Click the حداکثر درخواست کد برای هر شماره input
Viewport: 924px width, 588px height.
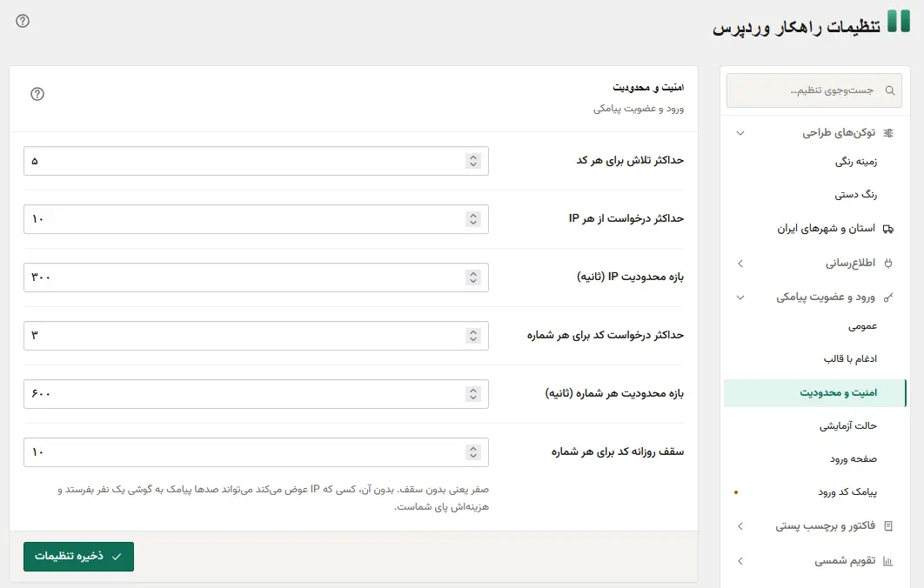(x=256, y=336)
